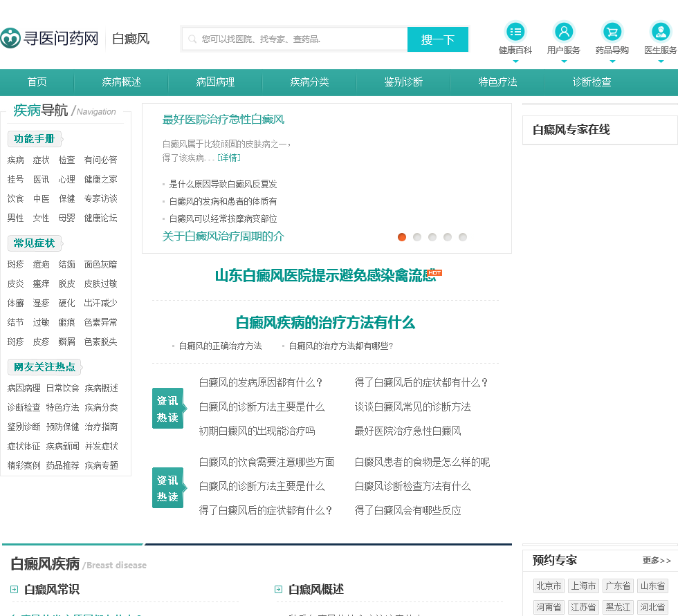Click the 寻医问药网 site logo
The image size is (678, 616).
point(50,39)
